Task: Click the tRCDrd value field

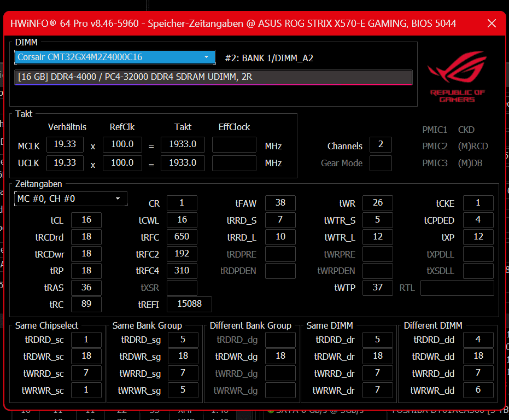Action: click(86, 237)
